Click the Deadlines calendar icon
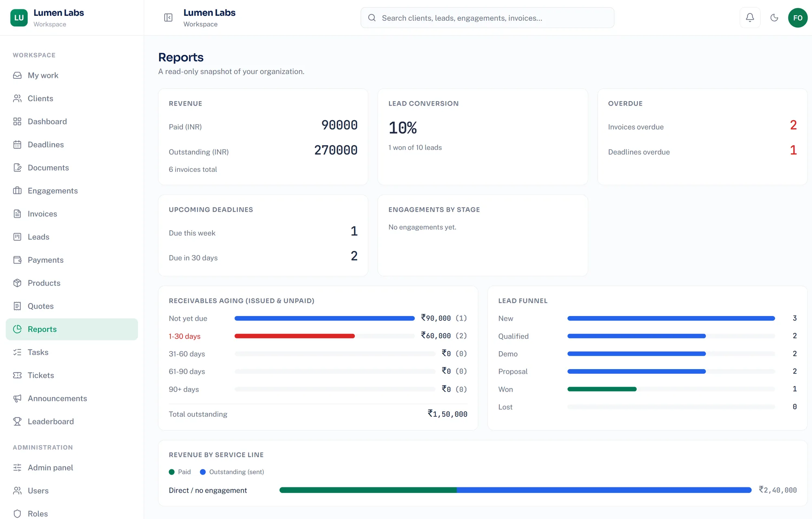This screenshot has width=812, height=519. [x=17, y=145]
